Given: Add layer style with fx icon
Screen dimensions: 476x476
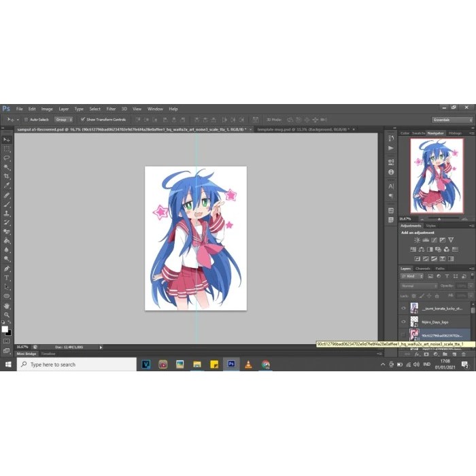Looking at the screenshot, I should (417, 354).
